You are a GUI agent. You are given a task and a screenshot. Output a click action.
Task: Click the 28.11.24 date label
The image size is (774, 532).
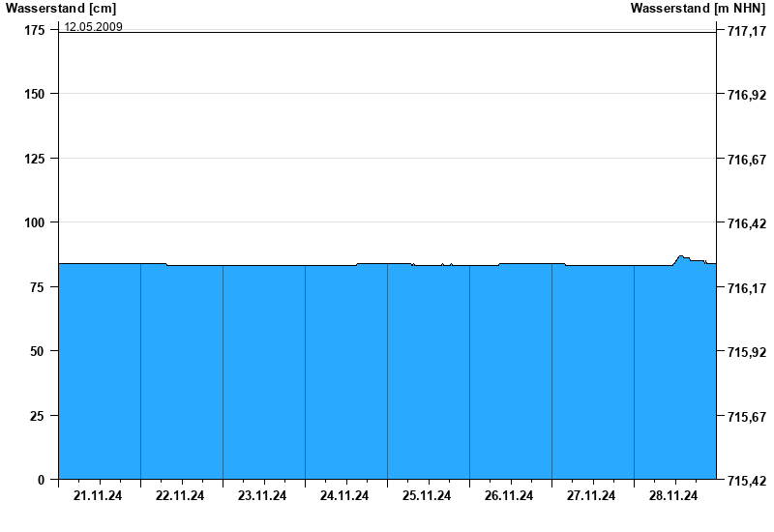click(x=673, y=495)
